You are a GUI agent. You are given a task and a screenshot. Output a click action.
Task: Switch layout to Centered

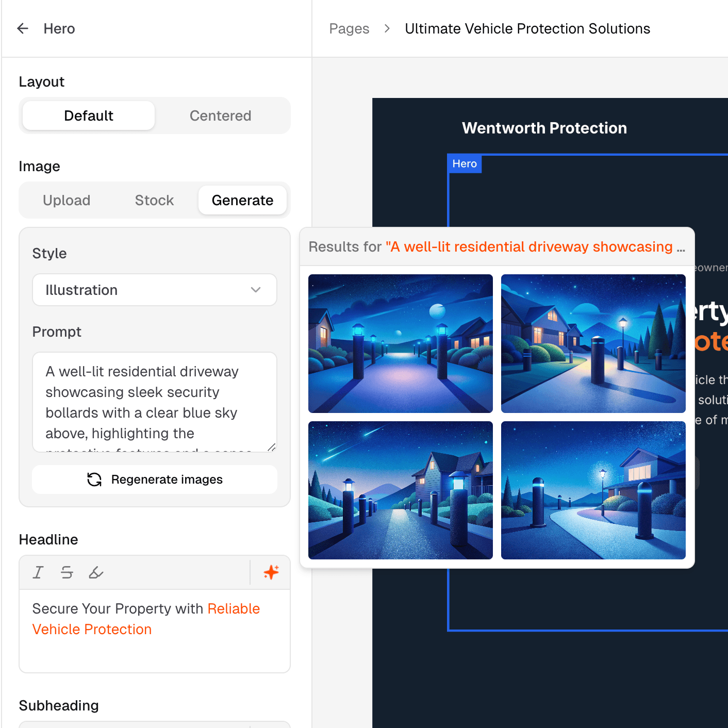[221, 115]
